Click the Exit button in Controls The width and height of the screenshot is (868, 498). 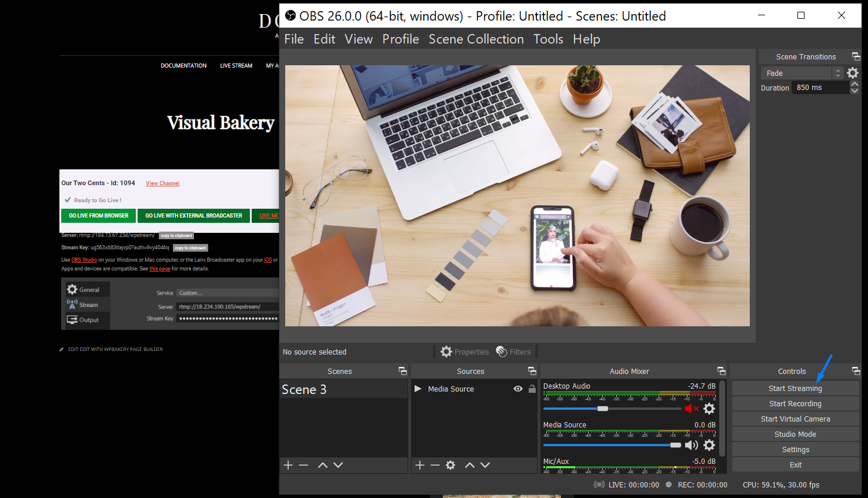point(796,464)
